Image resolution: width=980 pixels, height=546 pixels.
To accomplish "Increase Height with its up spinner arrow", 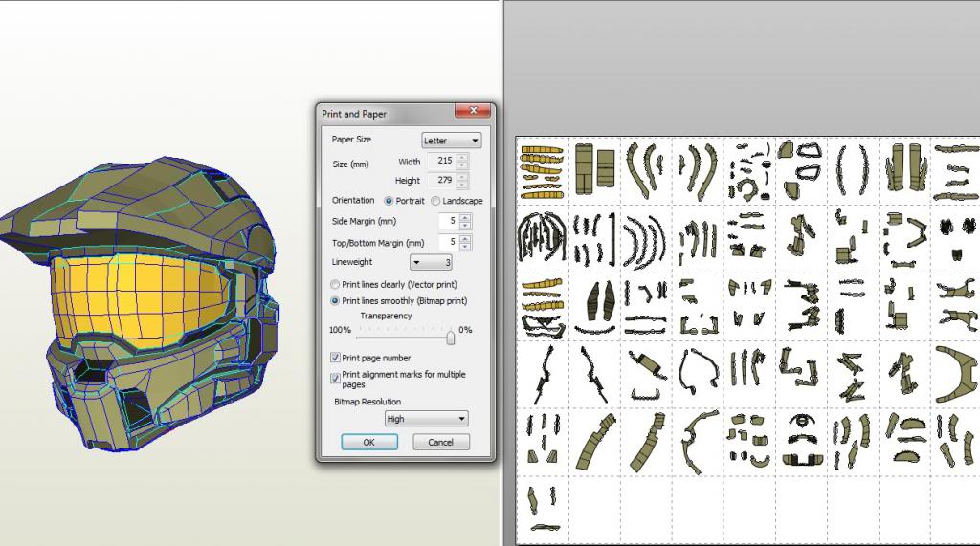I will 462,177.
